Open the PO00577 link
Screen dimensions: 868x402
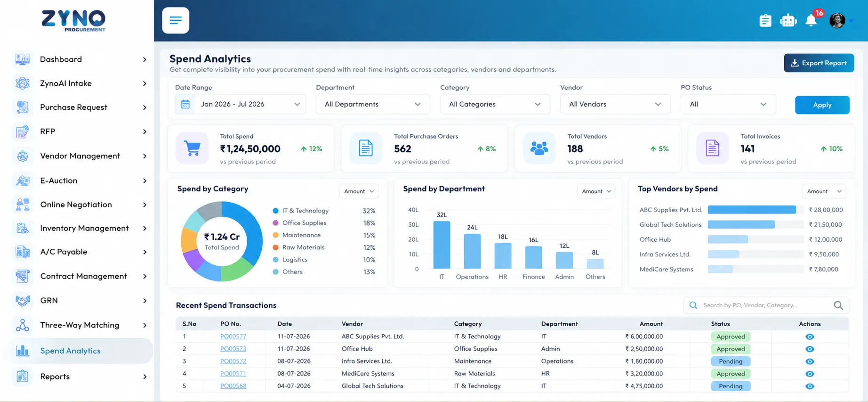pyautogui.click(x=233, y=336)
